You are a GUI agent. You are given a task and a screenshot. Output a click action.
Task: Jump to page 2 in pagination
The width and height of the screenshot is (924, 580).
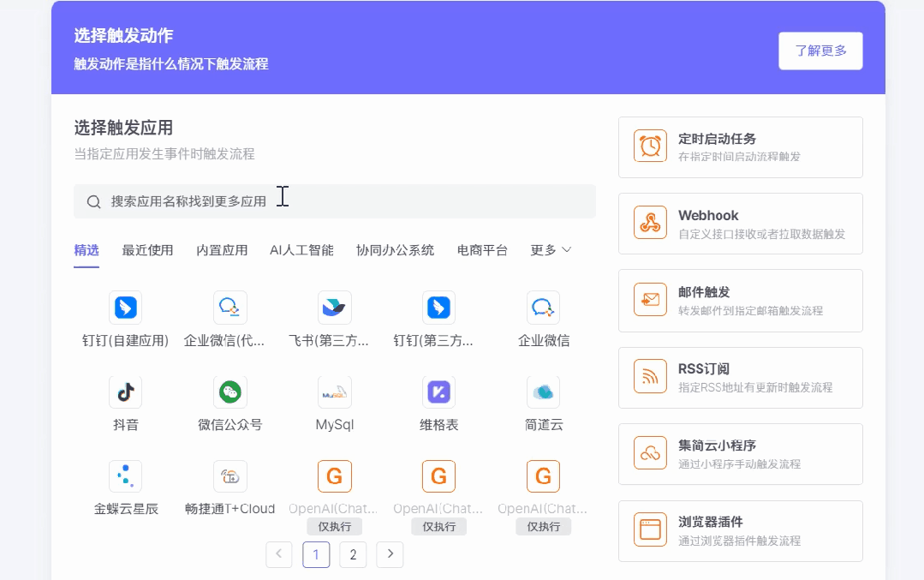pos(353,554)
